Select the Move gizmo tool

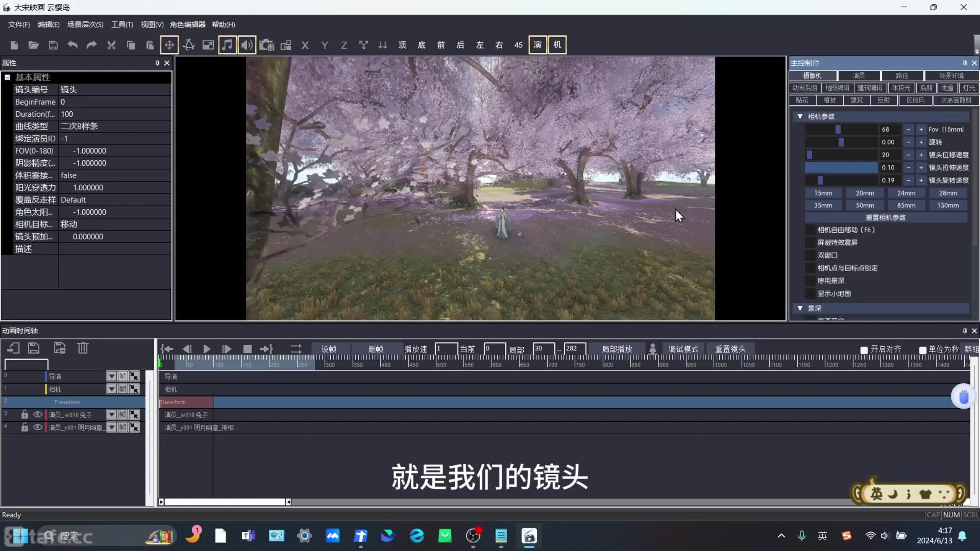point(169,45)
